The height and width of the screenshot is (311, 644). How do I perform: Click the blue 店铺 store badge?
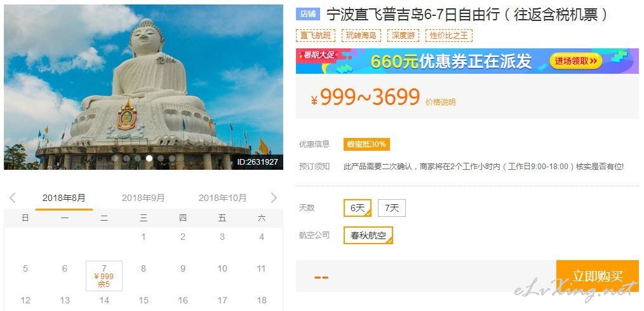click(x=307, y=14)
